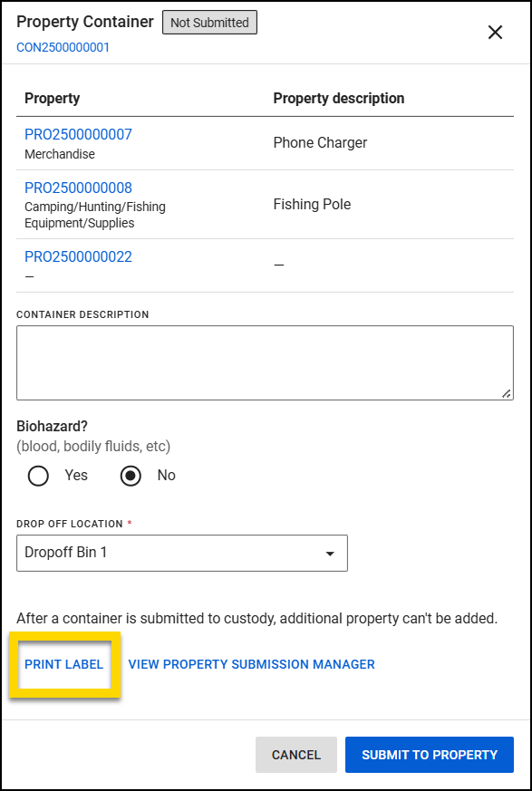Screen dimensions: 532x791
Task: Click the Property Container dialog title
Action: click(x=84, y=21)
